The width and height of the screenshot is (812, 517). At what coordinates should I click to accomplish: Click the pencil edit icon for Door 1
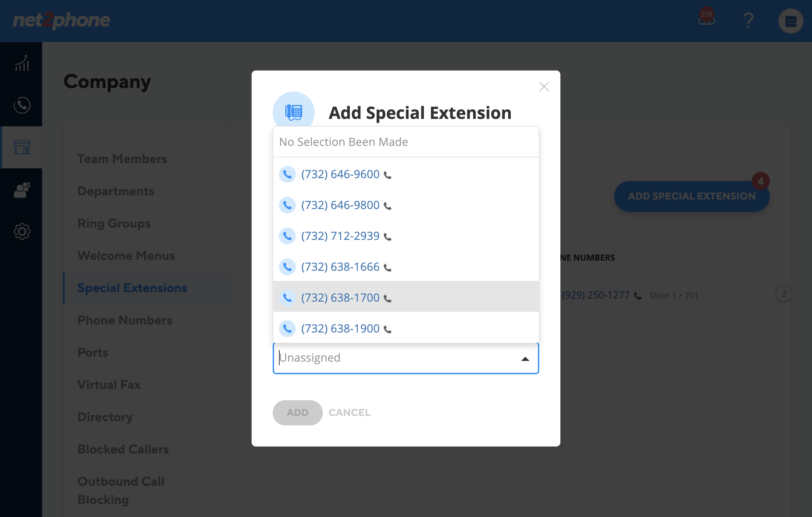[x=783, y=294]
